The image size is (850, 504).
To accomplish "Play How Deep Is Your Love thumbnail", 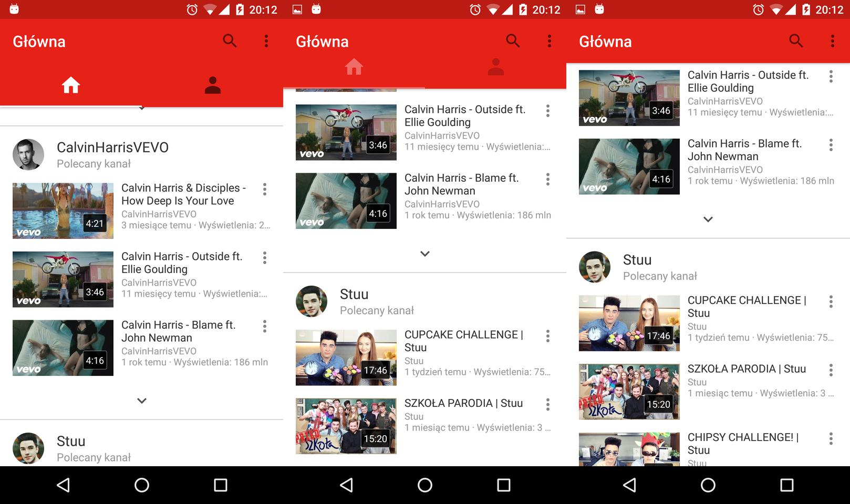I will click(63, 211).
